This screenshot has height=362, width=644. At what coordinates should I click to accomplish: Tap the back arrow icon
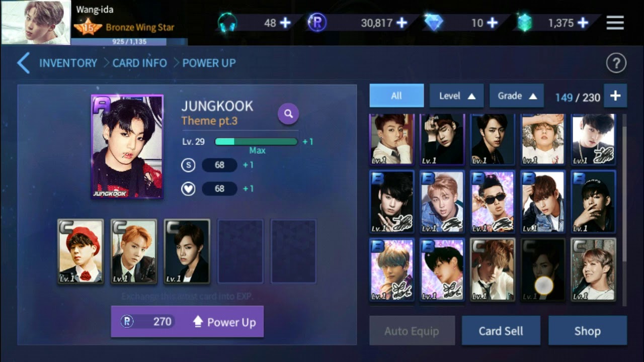[24, 63]
